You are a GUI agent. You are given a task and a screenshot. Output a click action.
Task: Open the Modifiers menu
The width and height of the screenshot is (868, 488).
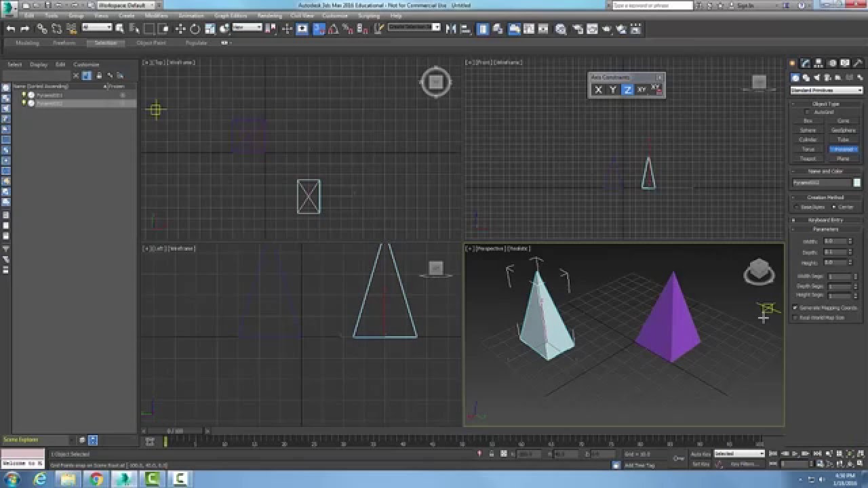tap(157, 16)
